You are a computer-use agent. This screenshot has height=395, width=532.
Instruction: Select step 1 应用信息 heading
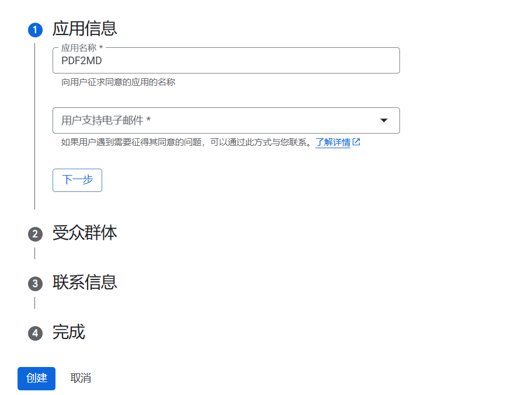pyautogui.click(x=85, y=29)
